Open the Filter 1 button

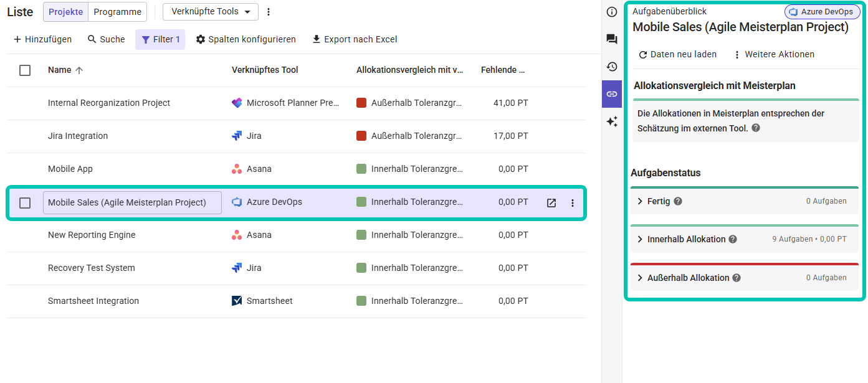pos(160,39)
